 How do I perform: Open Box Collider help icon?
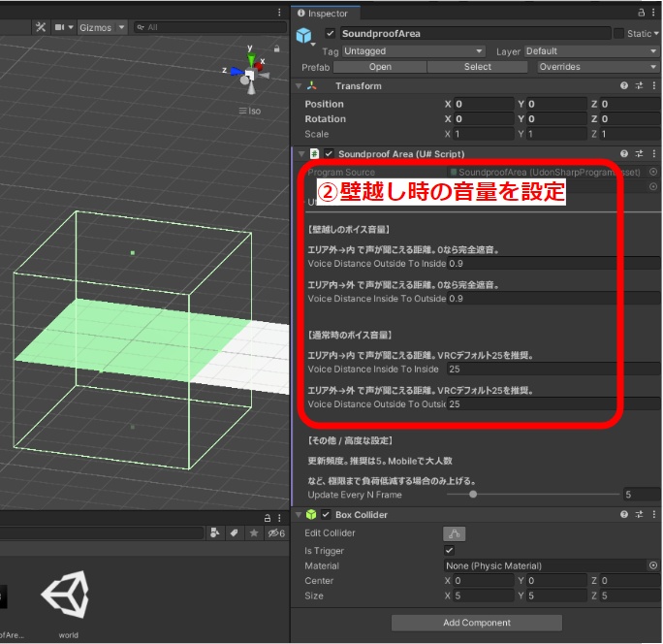tap(624, 515)
